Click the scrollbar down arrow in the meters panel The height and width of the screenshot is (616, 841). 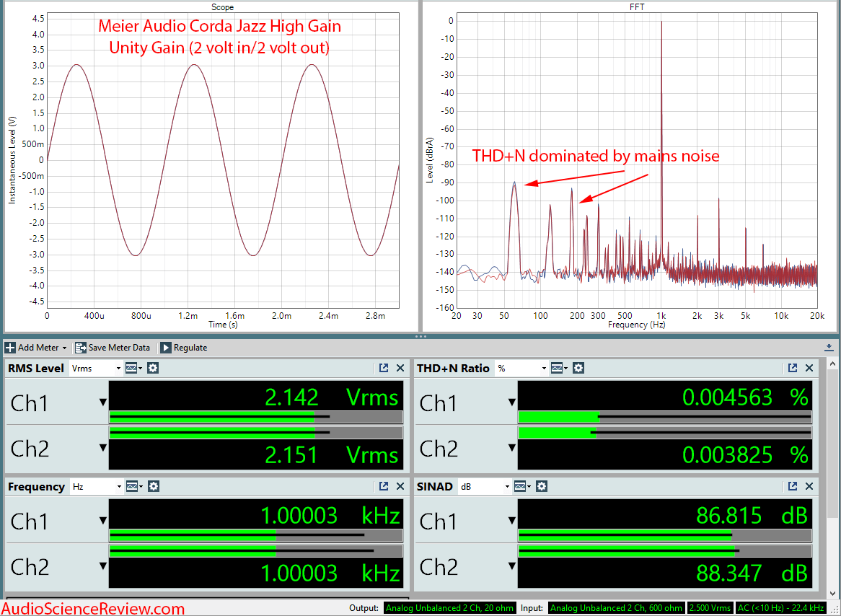(x=832, y=592)
